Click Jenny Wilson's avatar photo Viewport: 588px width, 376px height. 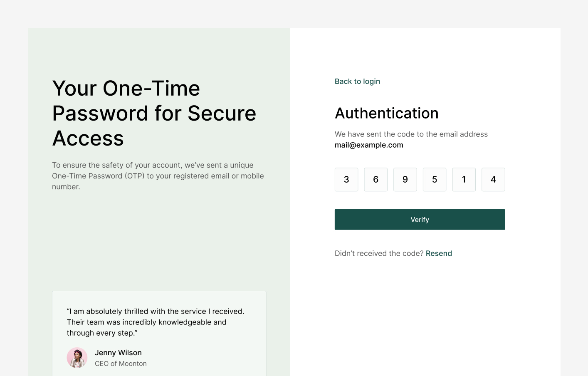77,358
